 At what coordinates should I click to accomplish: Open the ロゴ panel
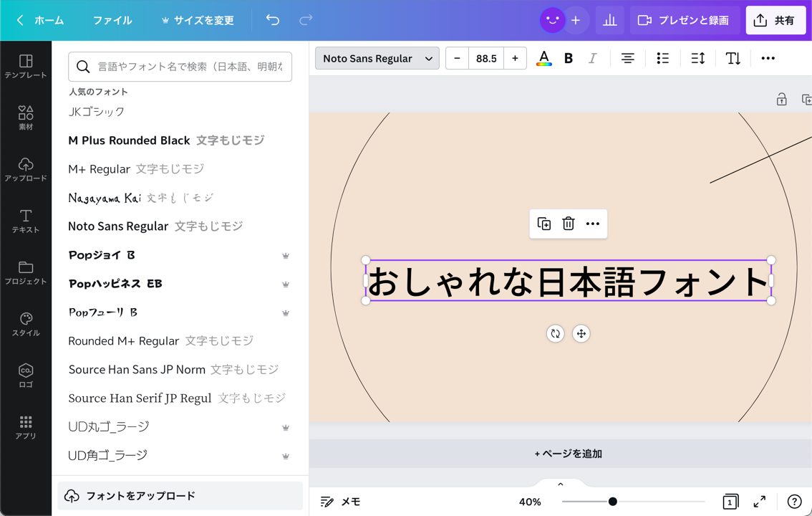(25, 376)
